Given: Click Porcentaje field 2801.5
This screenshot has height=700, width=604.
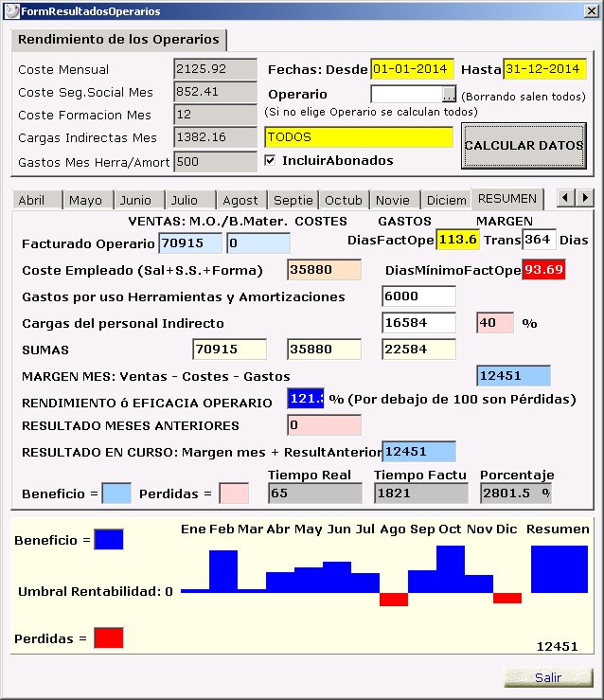Looking at the screenshot, I should pyautogui.click(x=516, y=494).
